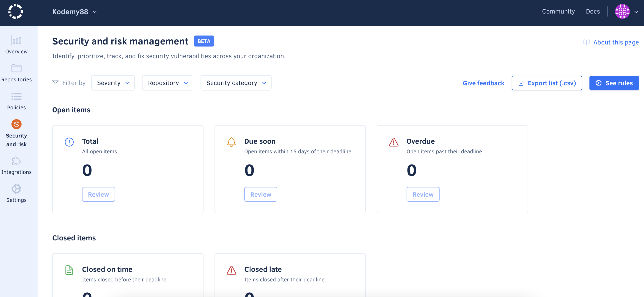Click the Export list (.csv) button
Viewport: 644px width, 297px height.
tap(547, 83)
